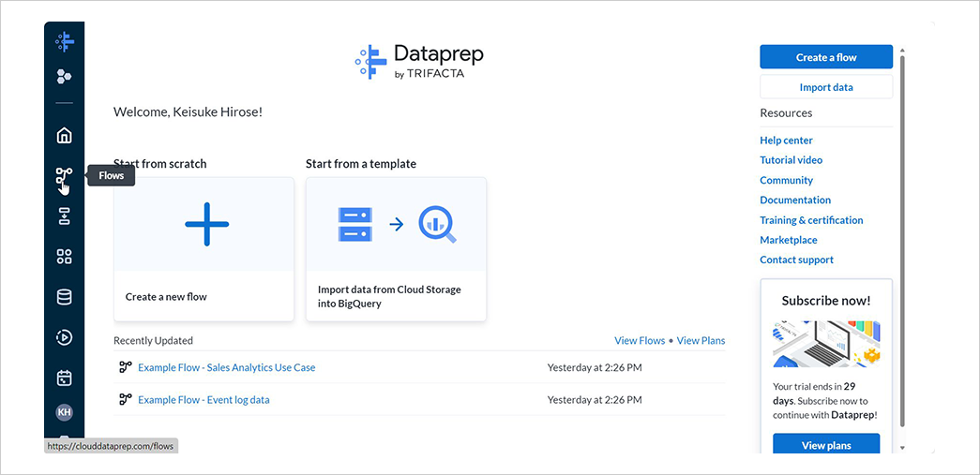Click the Resources heading
The height and width of the screenshot is (475, 980).
[786, 113]
